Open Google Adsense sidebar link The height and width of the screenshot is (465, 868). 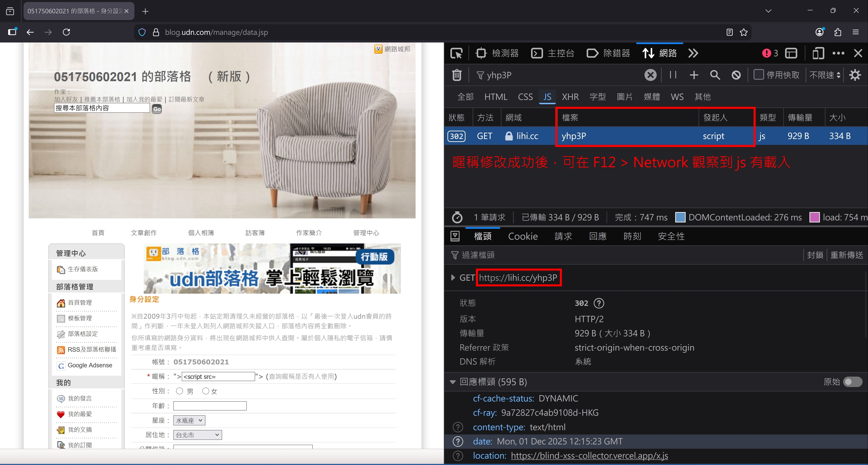(90, 365)
